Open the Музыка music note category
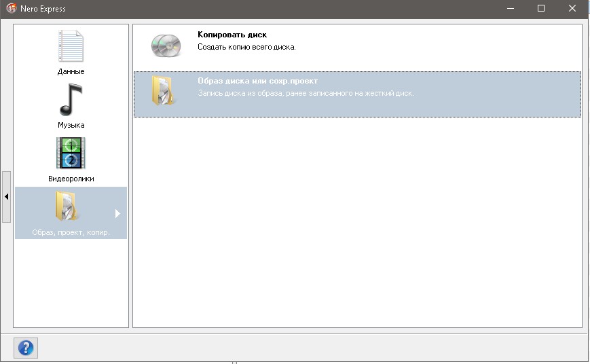The width and height of the screenshot is (590, 364). (71, 100)
